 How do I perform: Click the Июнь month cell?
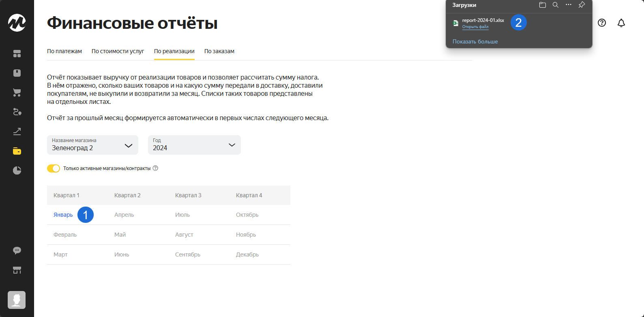click(122, 254)
